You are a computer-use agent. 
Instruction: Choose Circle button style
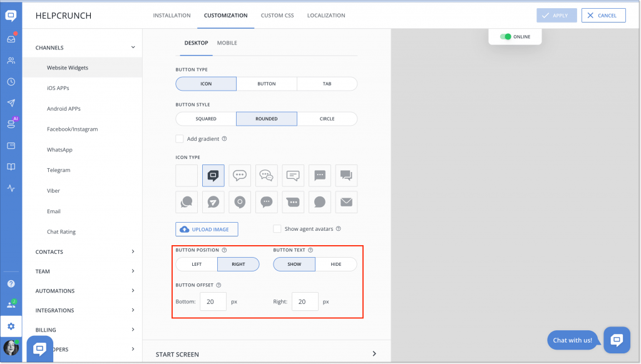pos(327,119)
